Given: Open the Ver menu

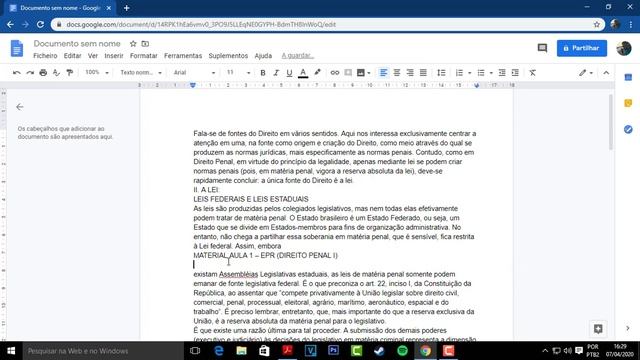Looking at the screenshot, I should (x=93, y=56).
